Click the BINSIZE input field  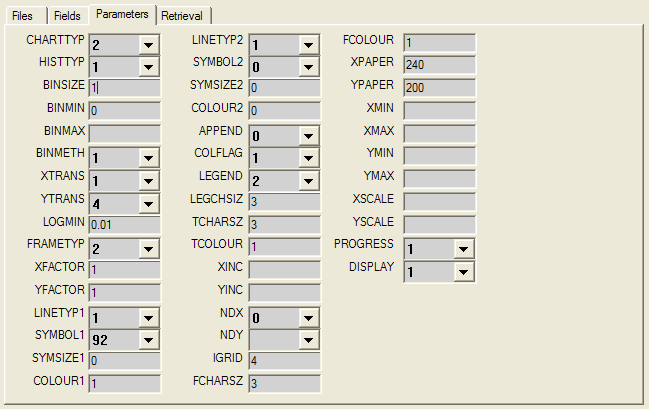pos(125,88)
